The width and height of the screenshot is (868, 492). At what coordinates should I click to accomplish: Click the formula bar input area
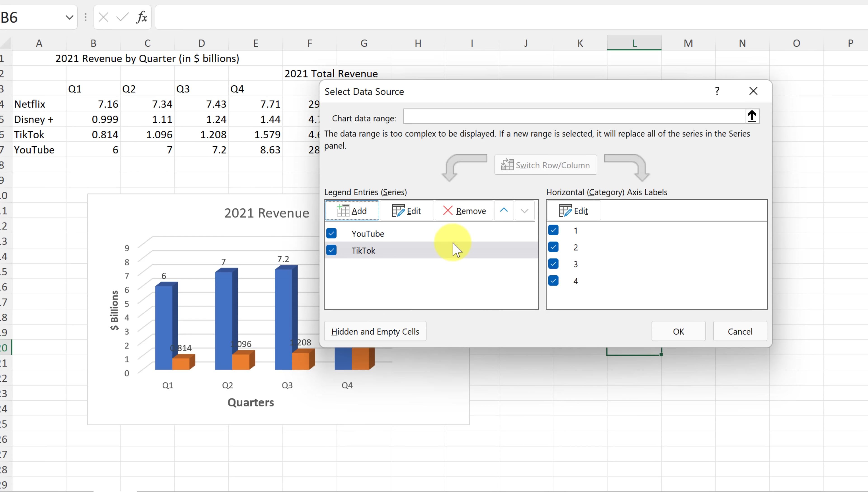click(x=511, y=17)
